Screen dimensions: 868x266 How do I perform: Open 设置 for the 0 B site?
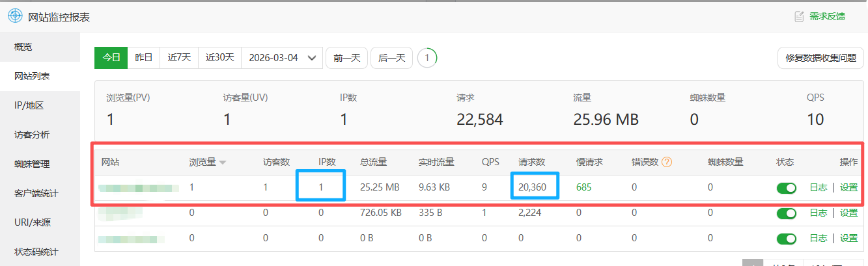tap(848, 238)
